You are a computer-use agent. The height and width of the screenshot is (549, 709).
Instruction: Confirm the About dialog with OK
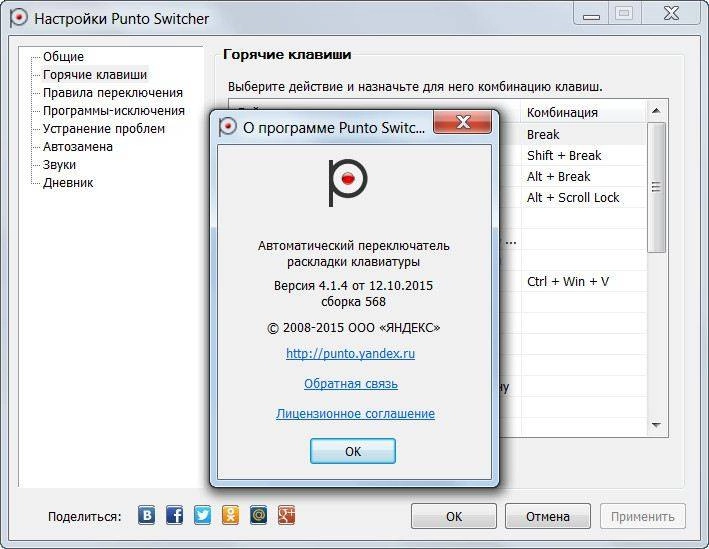pyautogui.click(x=353, y=451)
